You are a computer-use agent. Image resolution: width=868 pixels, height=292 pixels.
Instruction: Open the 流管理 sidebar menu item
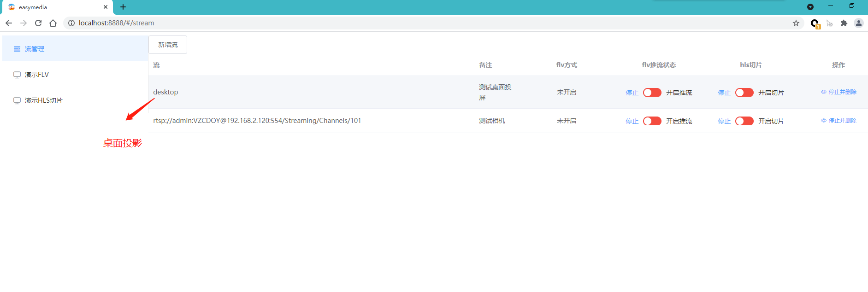click(x=35, y=49)
